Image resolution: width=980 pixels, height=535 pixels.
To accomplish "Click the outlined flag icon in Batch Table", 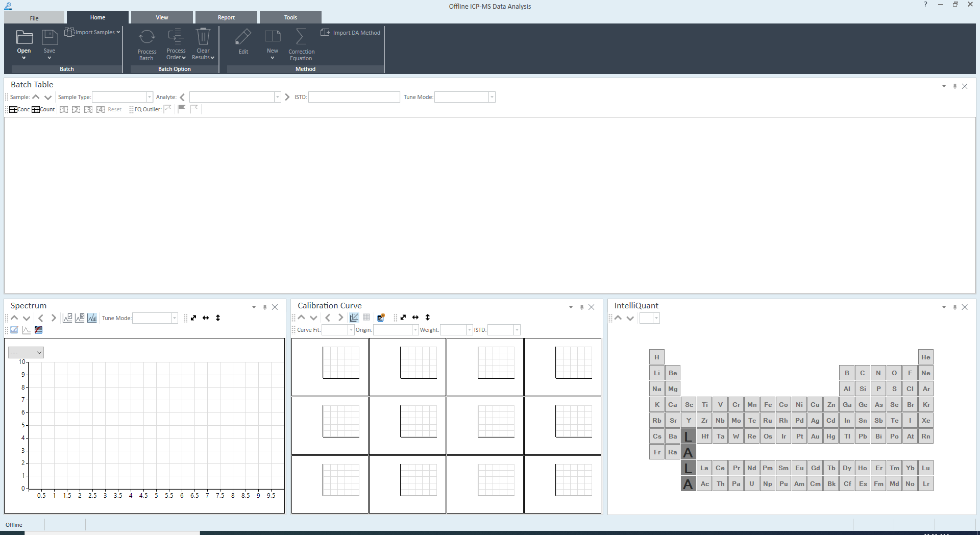I will pyautogui.click(x=194, y=109).
